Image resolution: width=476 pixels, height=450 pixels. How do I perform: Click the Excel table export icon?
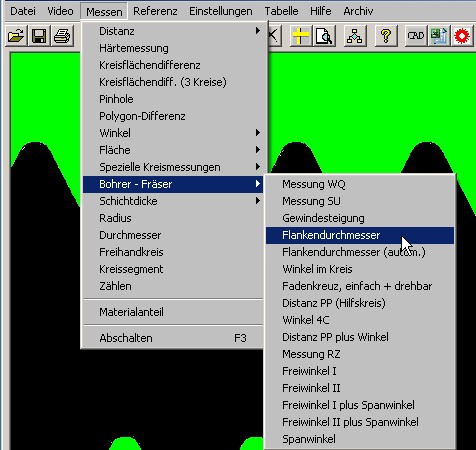tap(439, 36)
